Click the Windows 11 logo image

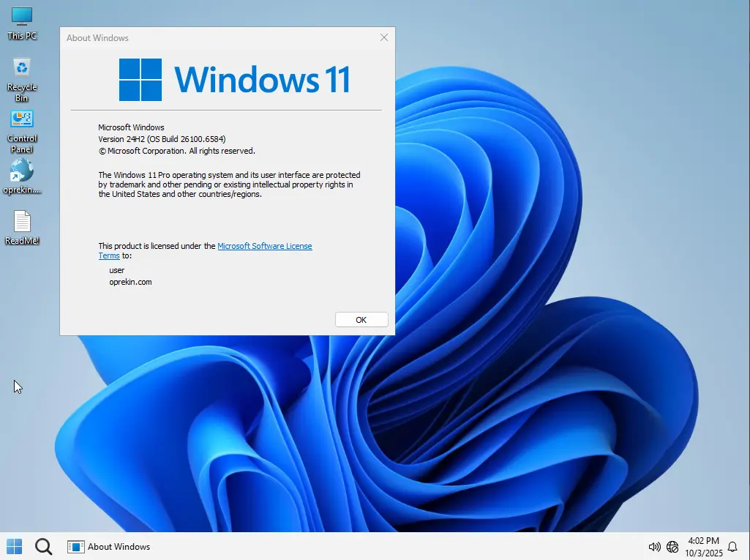pyautogui.click(x=234, y=80)
